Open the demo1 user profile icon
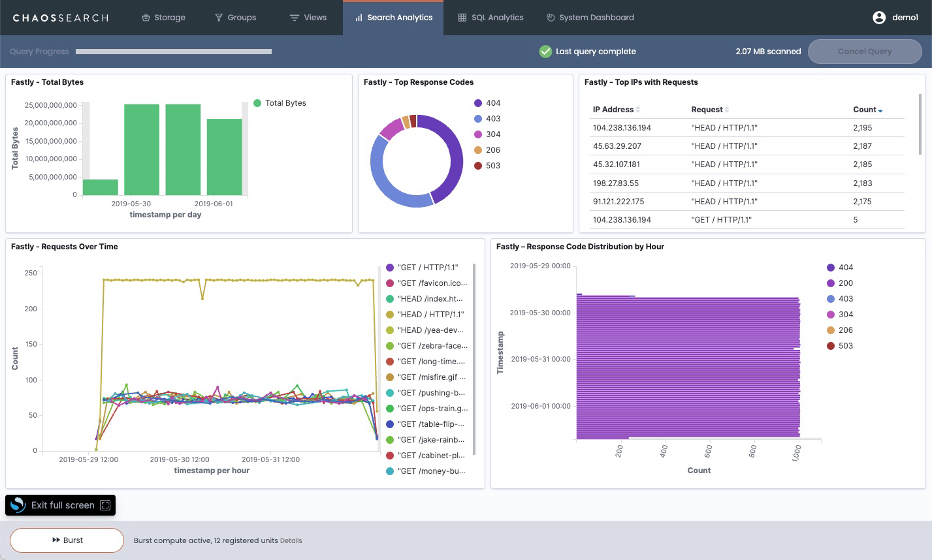The height and width of the screenshot is (560, 932). (x=879, y=18)
